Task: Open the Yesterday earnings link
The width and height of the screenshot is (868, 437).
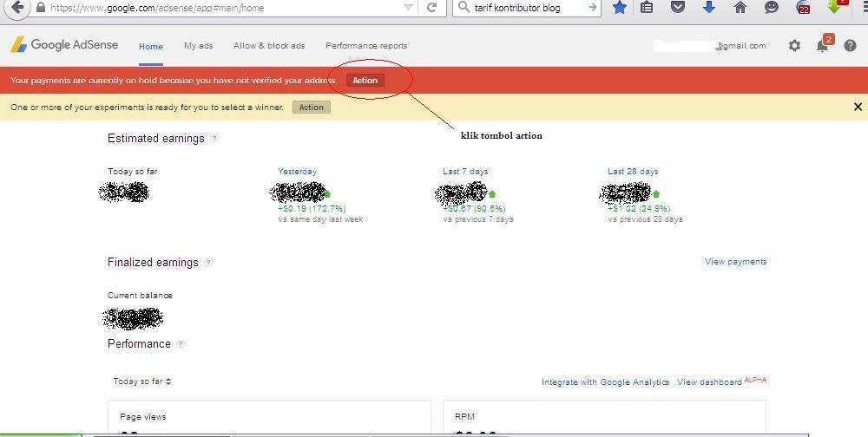Action: tap(297, 172)
